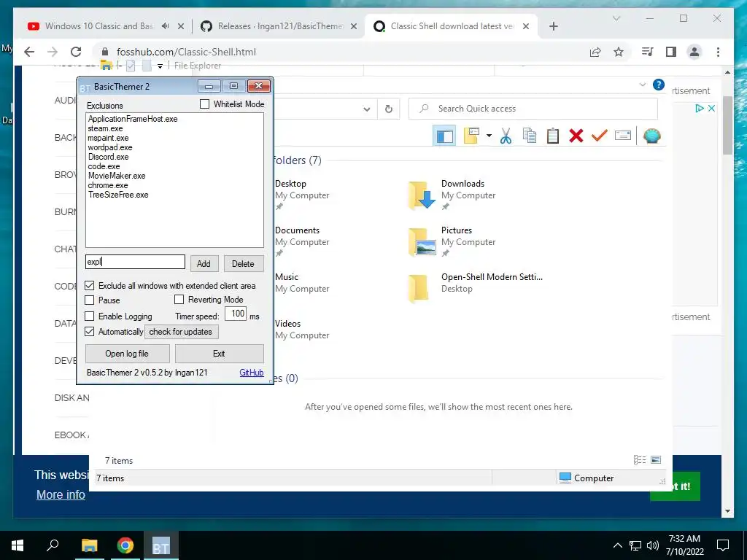
Task: Select the Classic Shell download tab
Action: coord(452,26)
